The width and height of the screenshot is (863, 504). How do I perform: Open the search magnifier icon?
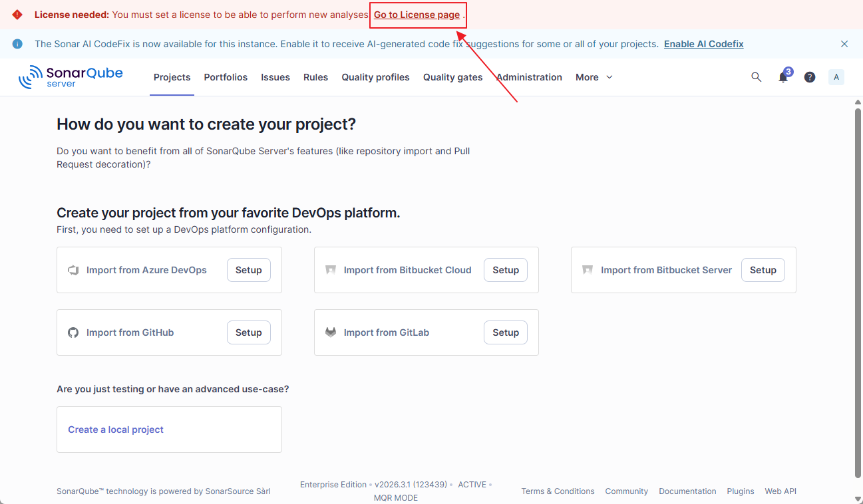pos(756,77)
